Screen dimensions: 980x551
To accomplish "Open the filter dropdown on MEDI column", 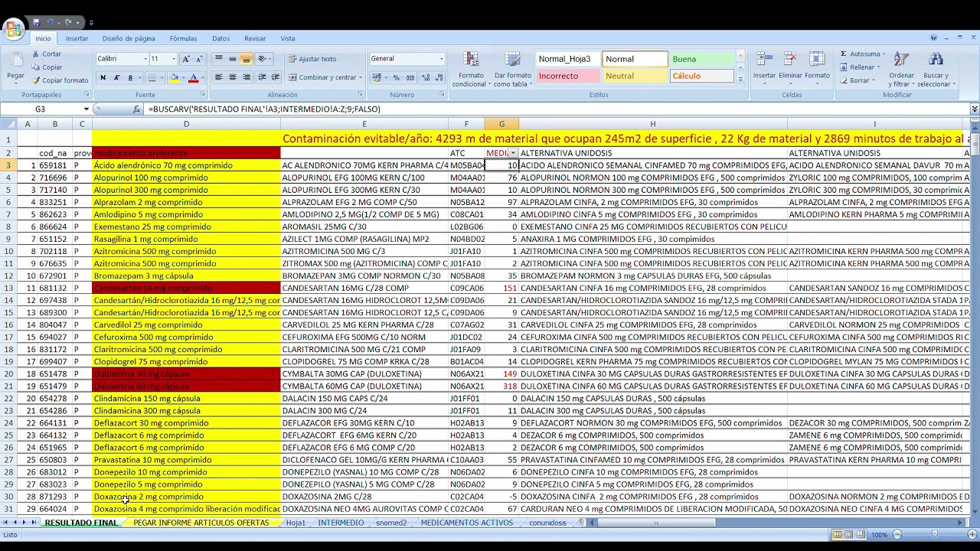I will [514, 153].
